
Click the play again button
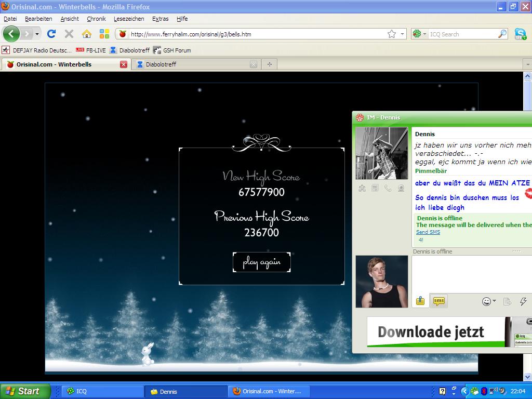click(261, 262)
